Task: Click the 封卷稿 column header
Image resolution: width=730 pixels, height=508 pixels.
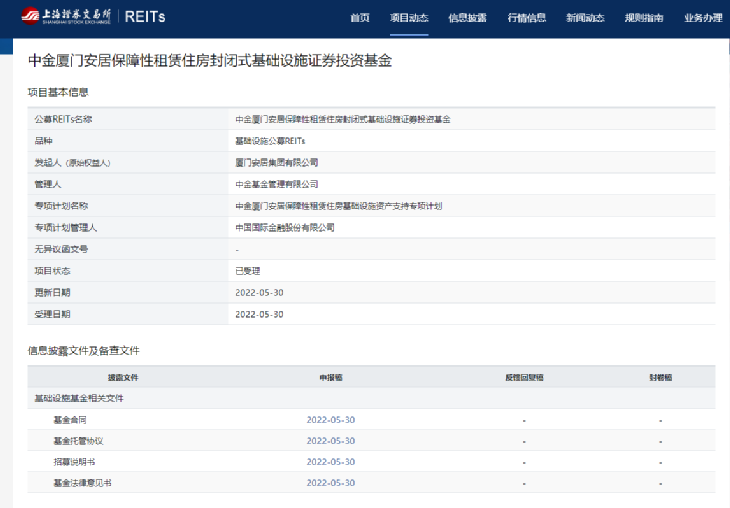Action: coord(660,377)
